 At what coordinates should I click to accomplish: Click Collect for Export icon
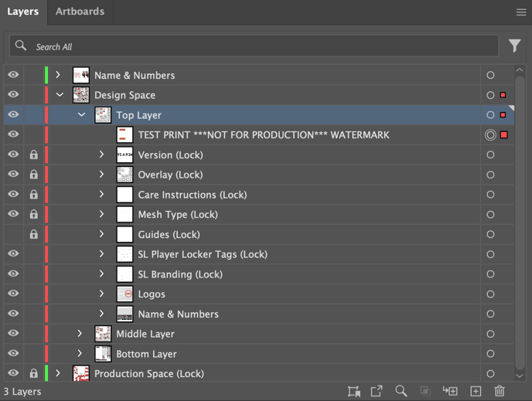tap(377, 392)
